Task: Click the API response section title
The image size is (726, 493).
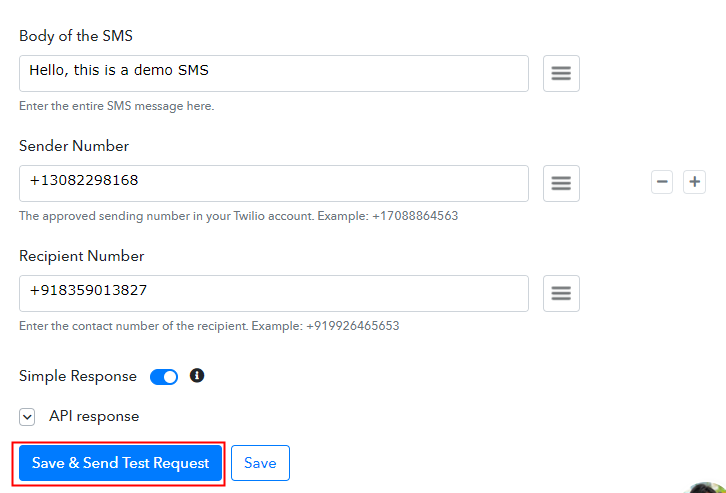Action: [94, 416]
